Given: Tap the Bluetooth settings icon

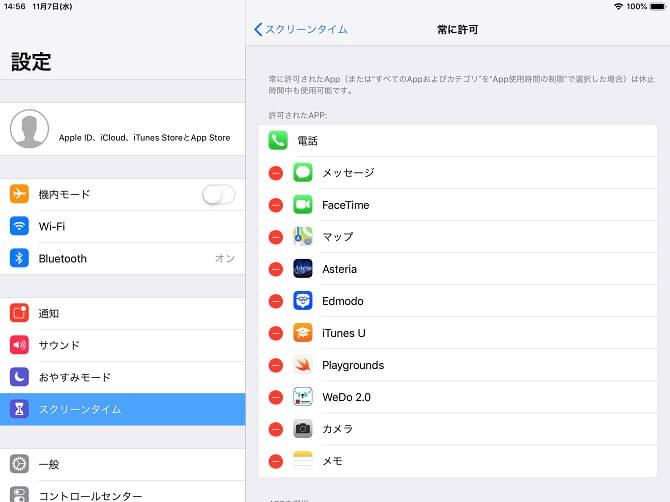Looking at the screenshot, I should [19, 258].
